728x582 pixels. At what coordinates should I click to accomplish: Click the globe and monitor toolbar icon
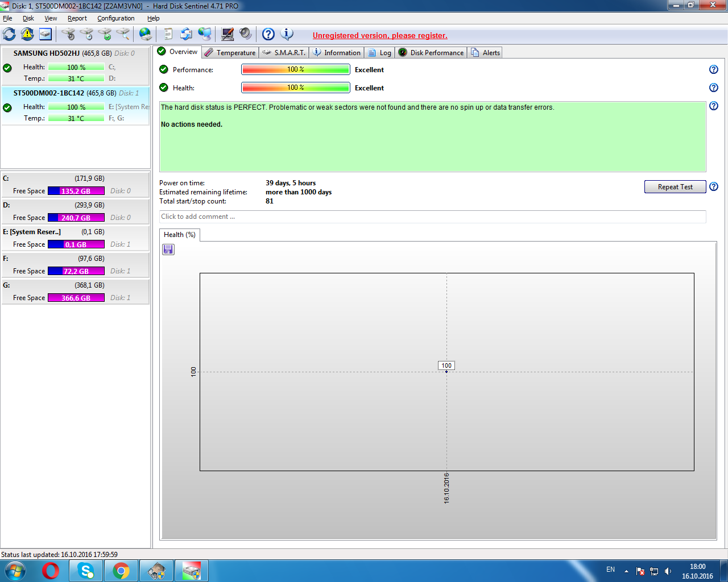tap(205, 34)
